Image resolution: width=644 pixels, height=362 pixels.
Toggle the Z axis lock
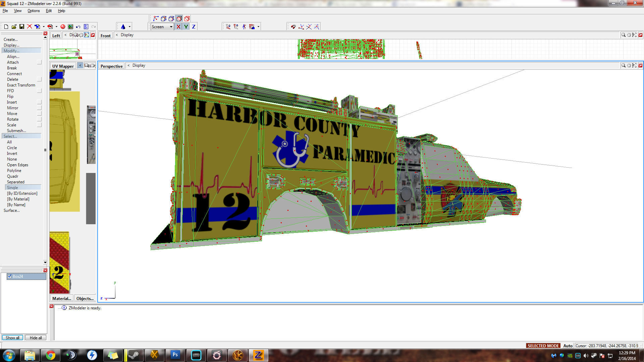pyautogui.click(x=194, y=27)
